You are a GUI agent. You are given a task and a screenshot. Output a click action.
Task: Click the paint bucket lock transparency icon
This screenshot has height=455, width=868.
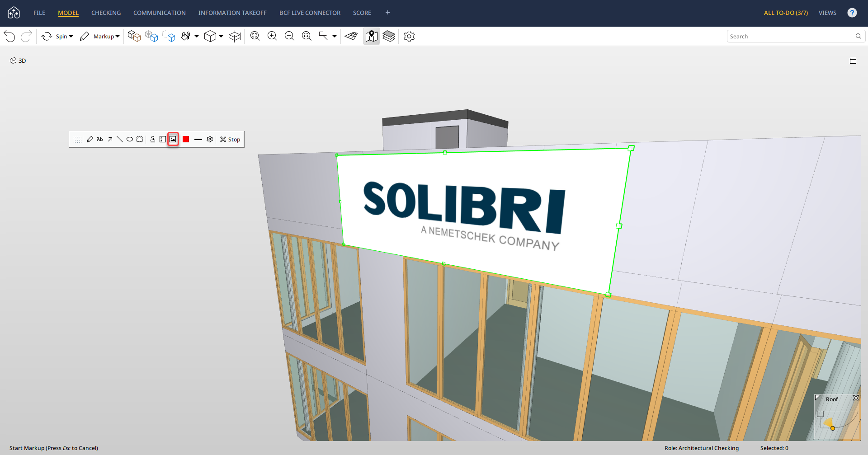tap(186, 36)
